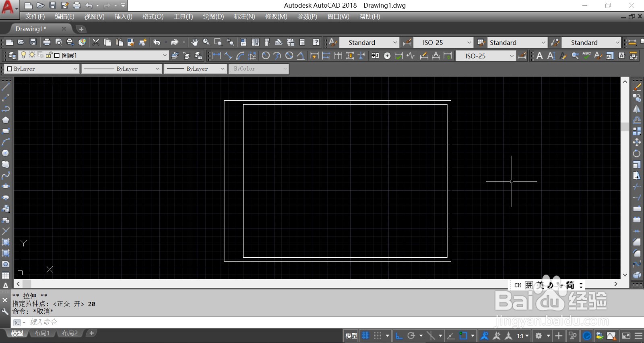Open the 1:1 annotation scale dropdown

click(x=523, y=335)
